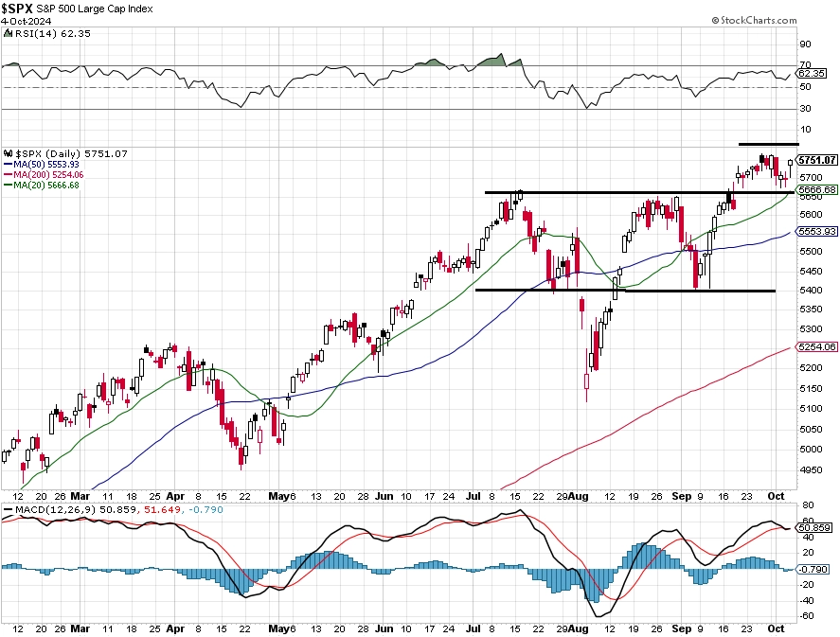Click the green MA(20) line swatch in legend

[x=8, y=186]
